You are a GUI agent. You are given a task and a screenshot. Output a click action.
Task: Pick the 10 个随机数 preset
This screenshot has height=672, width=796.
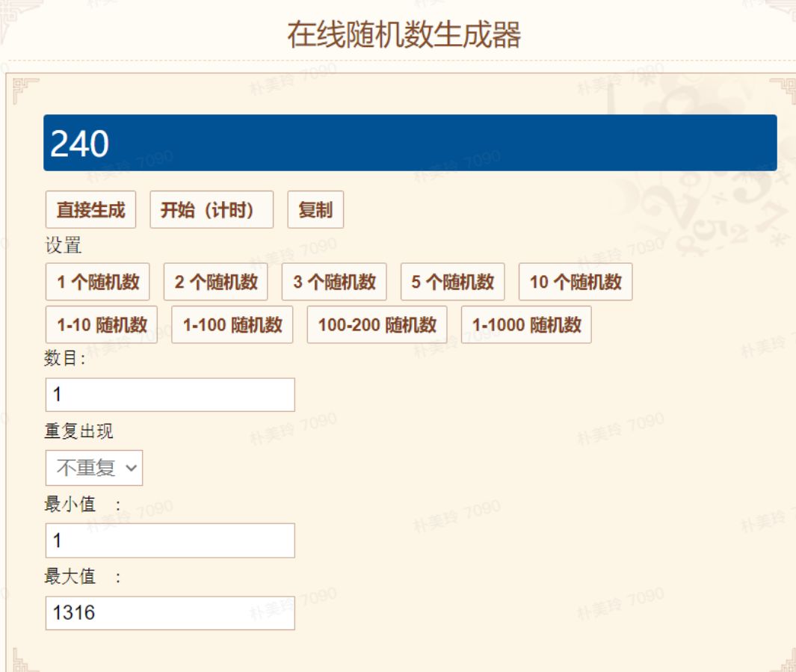[576, 282]
